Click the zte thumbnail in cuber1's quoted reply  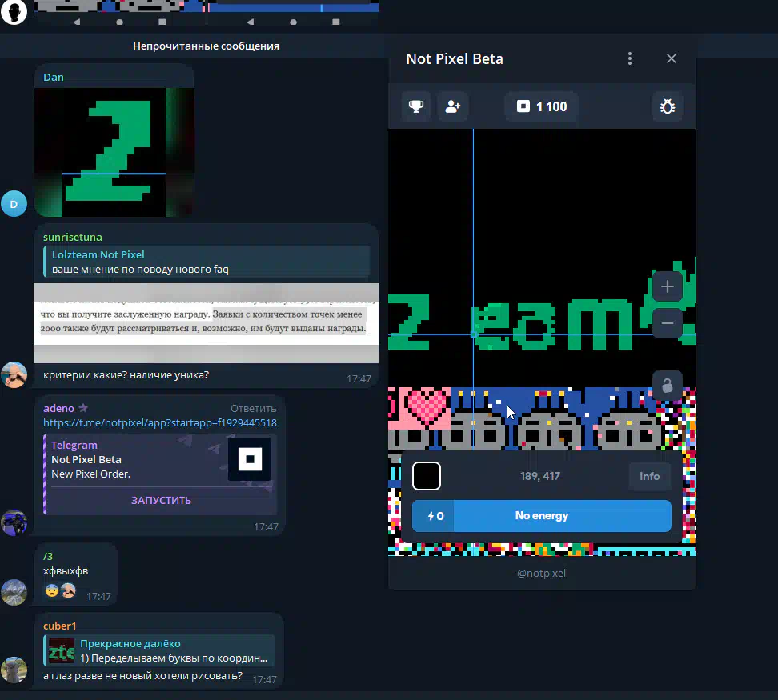tap(62, 651)
